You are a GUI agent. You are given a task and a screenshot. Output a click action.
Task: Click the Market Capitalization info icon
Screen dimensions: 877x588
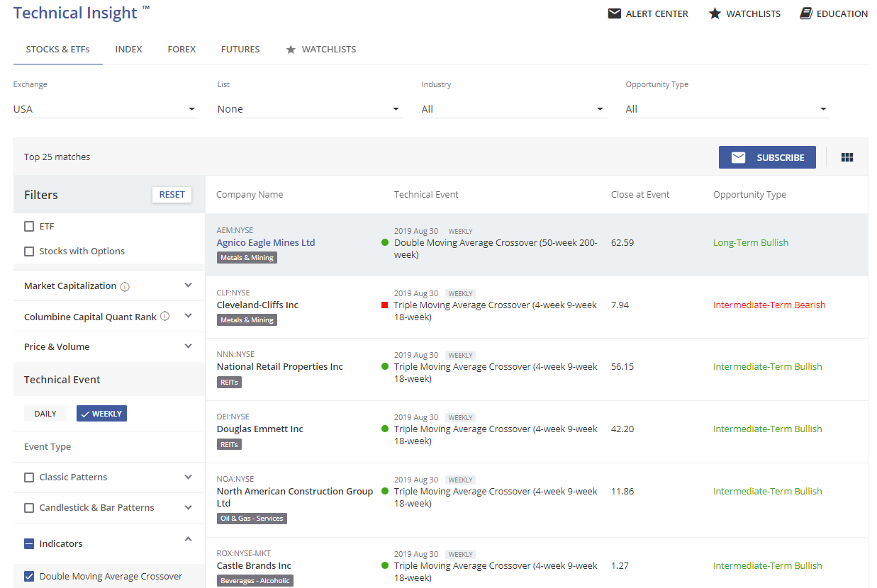[x=125, y=286]
